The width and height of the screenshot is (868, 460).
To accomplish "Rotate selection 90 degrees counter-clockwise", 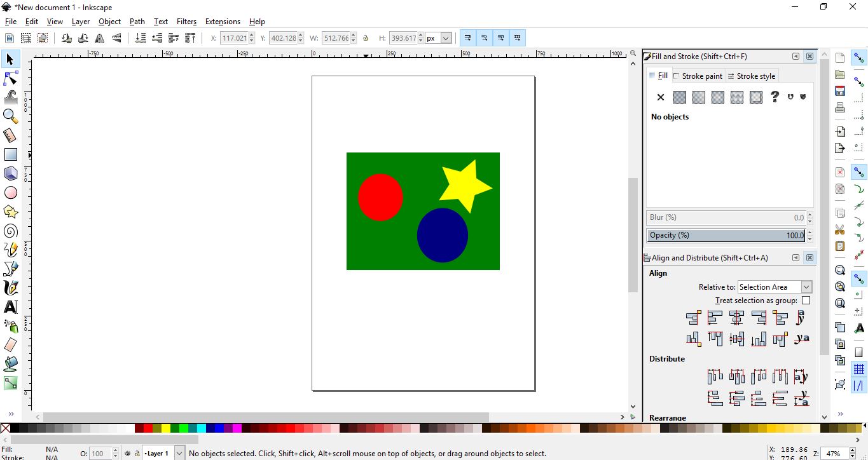I will tap(66, 38).
